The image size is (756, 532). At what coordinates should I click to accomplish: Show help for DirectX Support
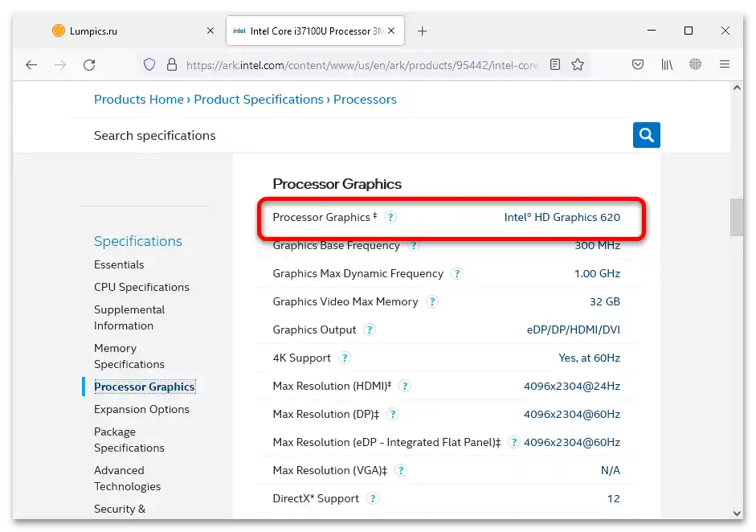click(x=372, y=499)
